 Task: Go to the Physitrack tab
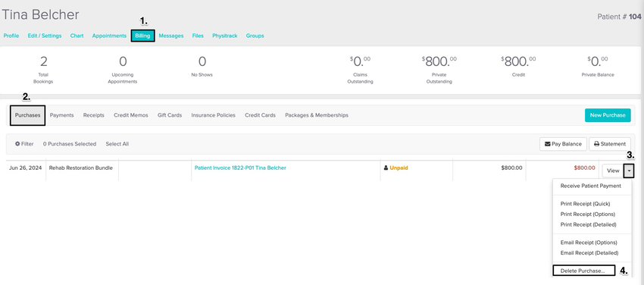(x=225, y=36)
